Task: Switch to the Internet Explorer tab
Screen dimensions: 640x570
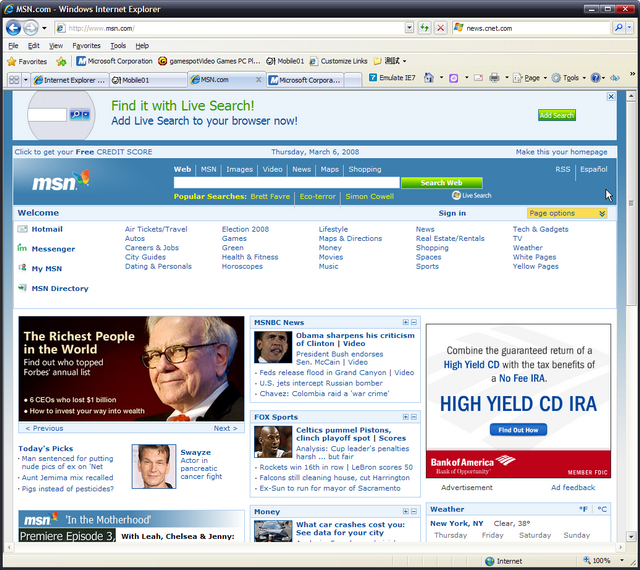Action: coord(70,80)
